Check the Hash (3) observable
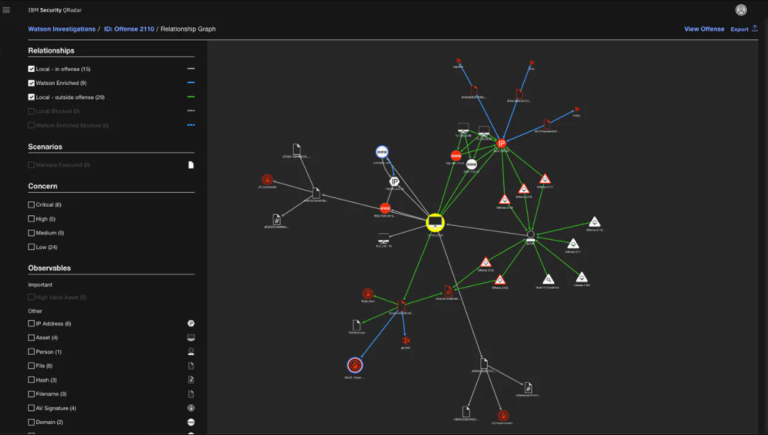This screenshot has width=768, height=435. coord(31,380)
